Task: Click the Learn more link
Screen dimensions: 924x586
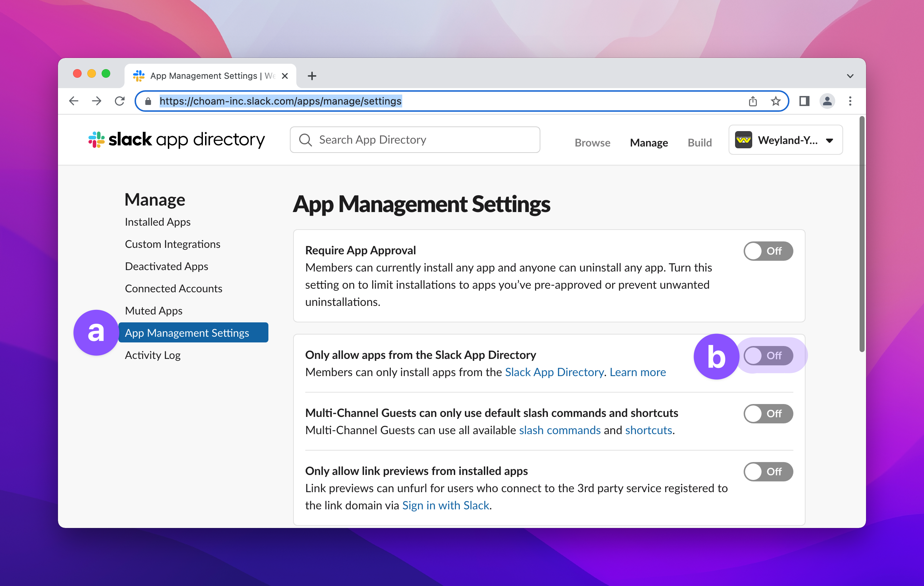Action: click(637, 372)
